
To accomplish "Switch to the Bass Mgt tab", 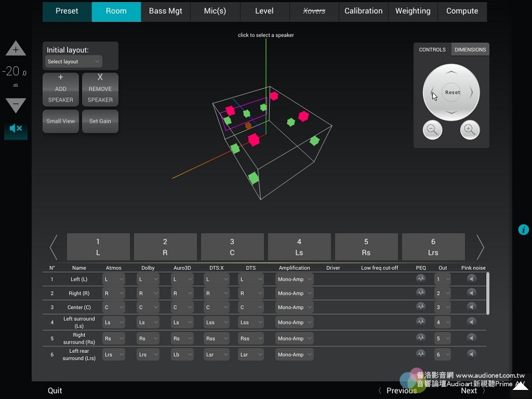I will (165, 11).
